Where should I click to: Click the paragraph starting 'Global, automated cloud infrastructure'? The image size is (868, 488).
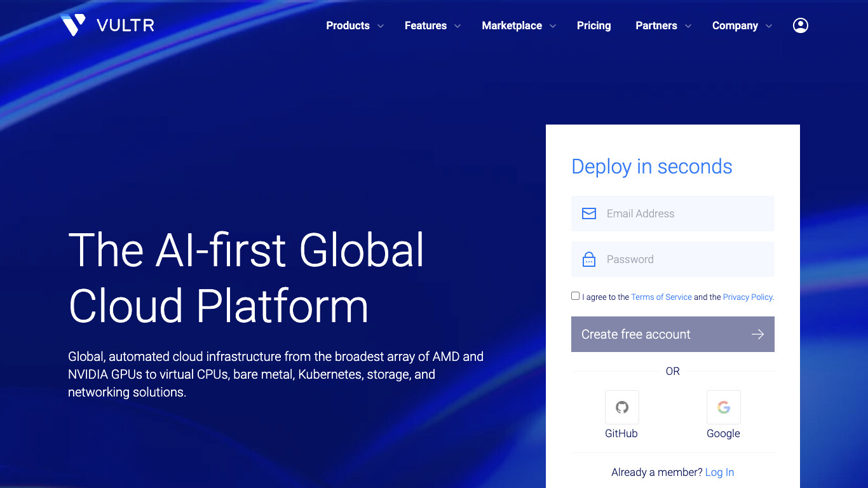click(x=276, y=374)
